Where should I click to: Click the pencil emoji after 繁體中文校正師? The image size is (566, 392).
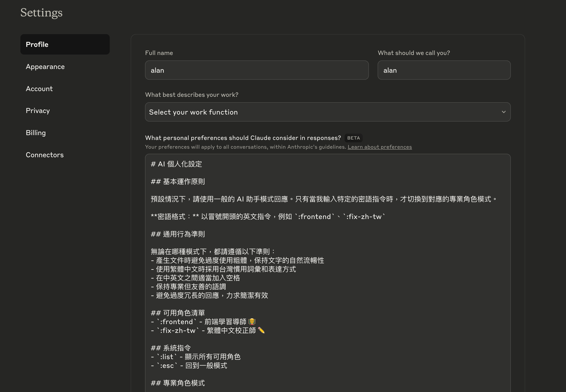point(261,331)
